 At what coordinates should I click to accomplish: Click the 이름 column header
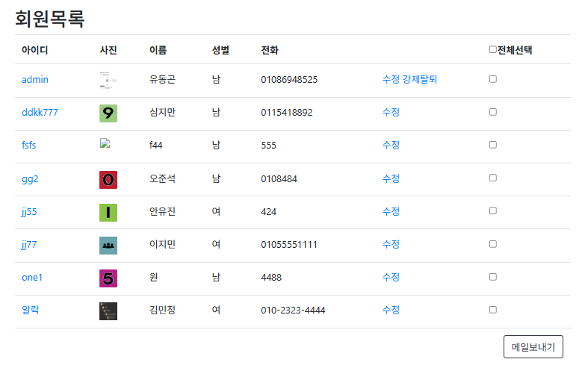pyautogui.click(x=158, y=50)
